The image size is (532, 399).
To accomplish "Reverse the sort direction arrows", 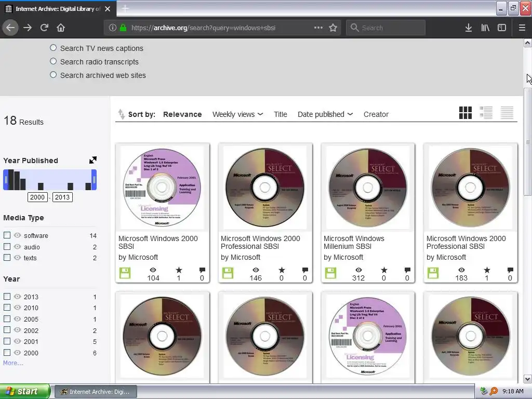I will tap(121, 114).
